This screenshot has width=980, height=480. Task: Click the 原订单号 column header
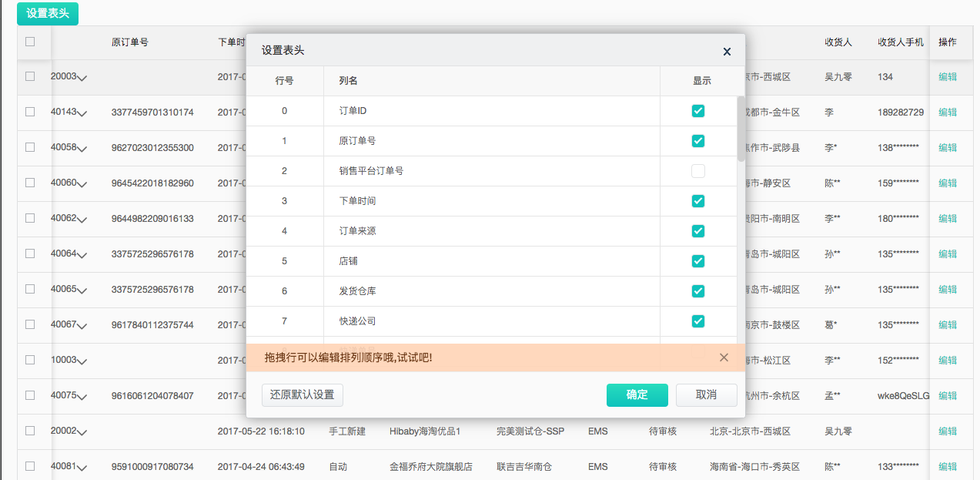130,42
